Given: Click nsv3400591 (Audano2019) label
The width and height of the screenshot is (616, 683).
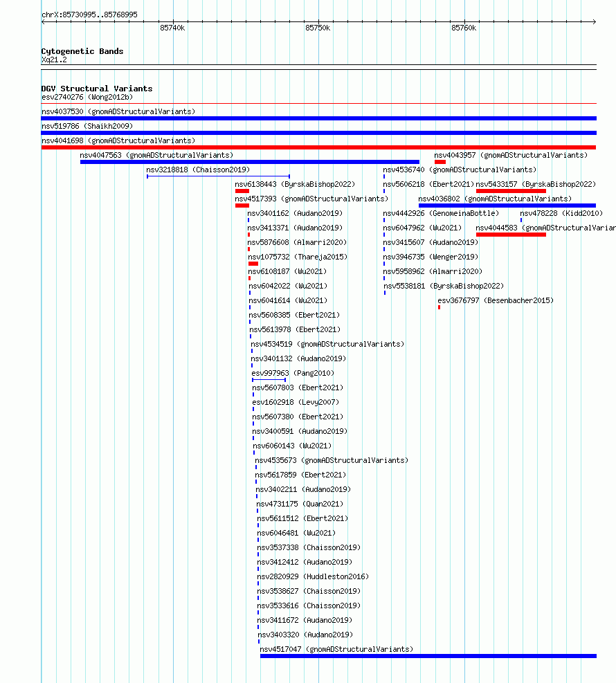Looking at the screenshot, I should click(300, 431).
